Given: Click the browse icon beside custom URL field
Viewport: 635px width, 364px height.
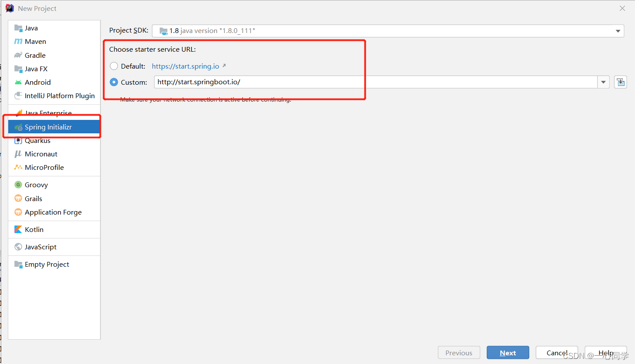Looking at the screenshot, I should click(621, 82).
